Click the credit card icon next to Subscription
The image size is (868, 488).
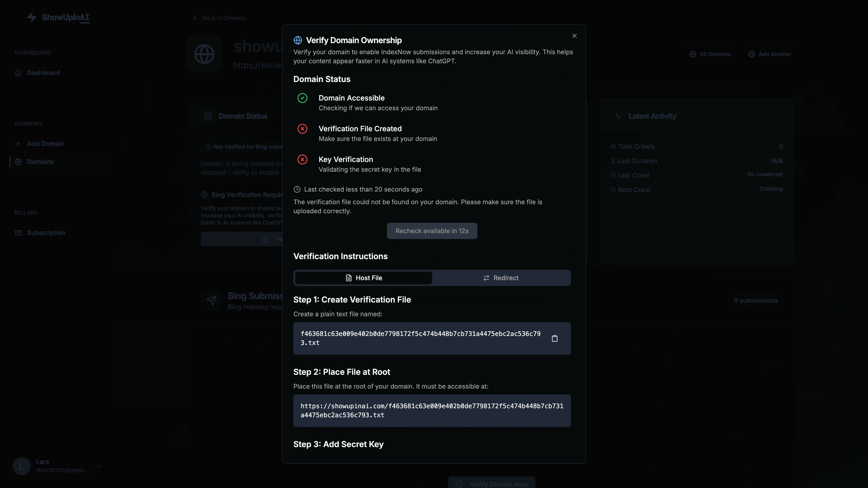click(18, 232)
